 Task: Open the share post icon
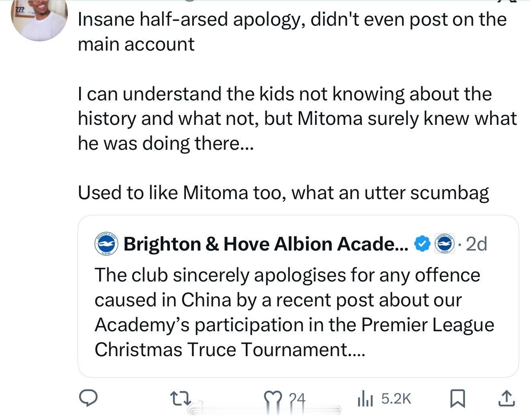click(506, 398)
